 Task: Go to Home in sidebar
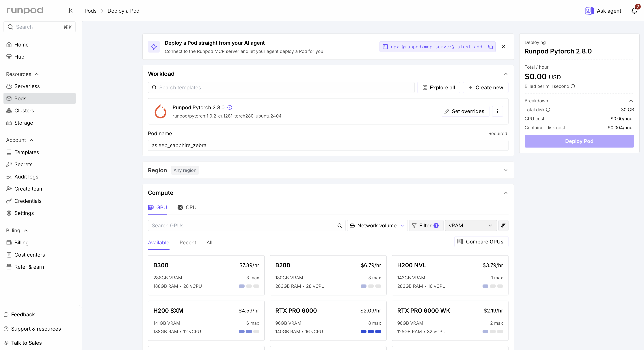pyautogui.click(x=40, y=45)
